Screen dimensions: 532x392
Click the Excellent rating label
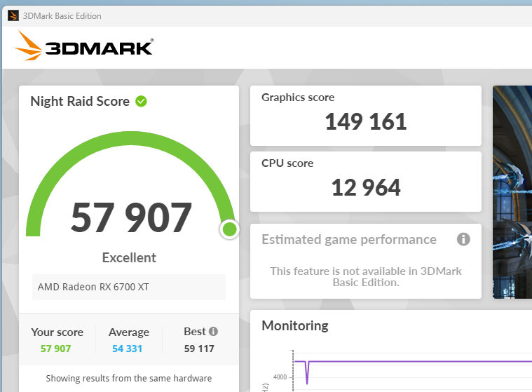pyautogui.click(x=129, y=257)
